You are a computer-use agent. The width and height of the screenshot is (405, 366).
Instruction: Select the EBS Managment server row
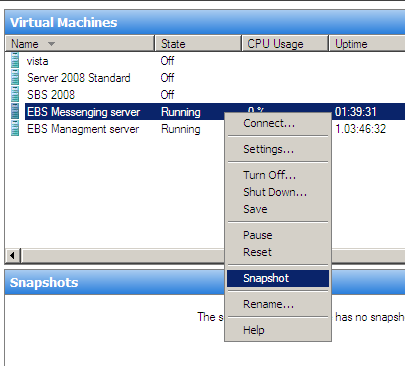205,129
